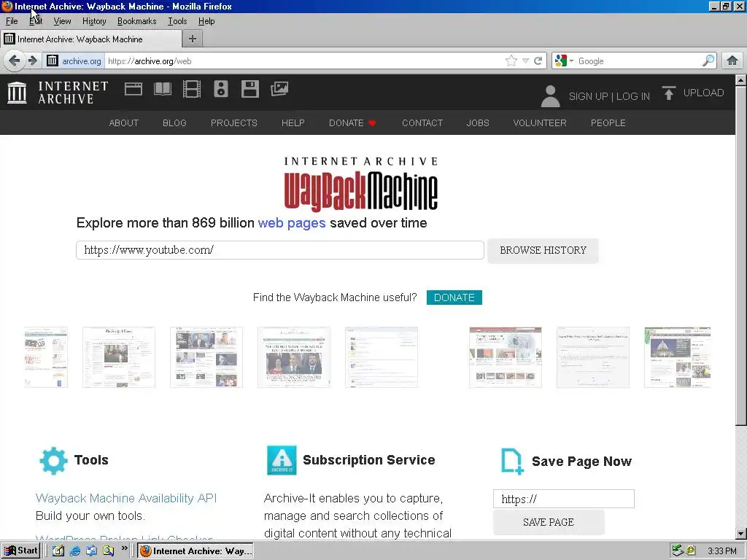Click the SIGN UP link
The image size is (747, 560).
pyautogui.click(x=588, y=96)
